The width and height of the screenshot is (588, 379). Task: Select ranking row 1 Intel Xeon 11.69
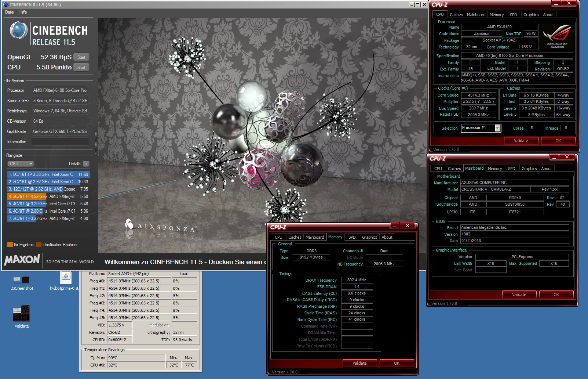pyautogui.click(x=48, y=174)
